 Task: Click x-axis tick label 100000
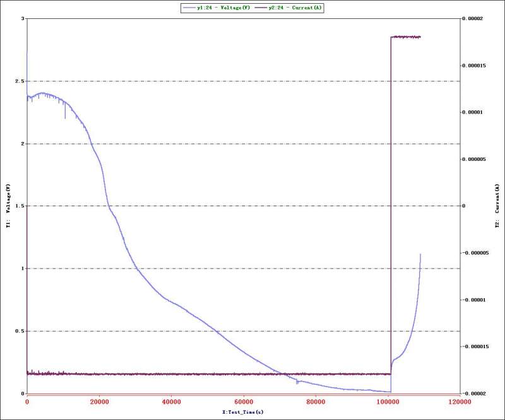(x=388, y=402)
